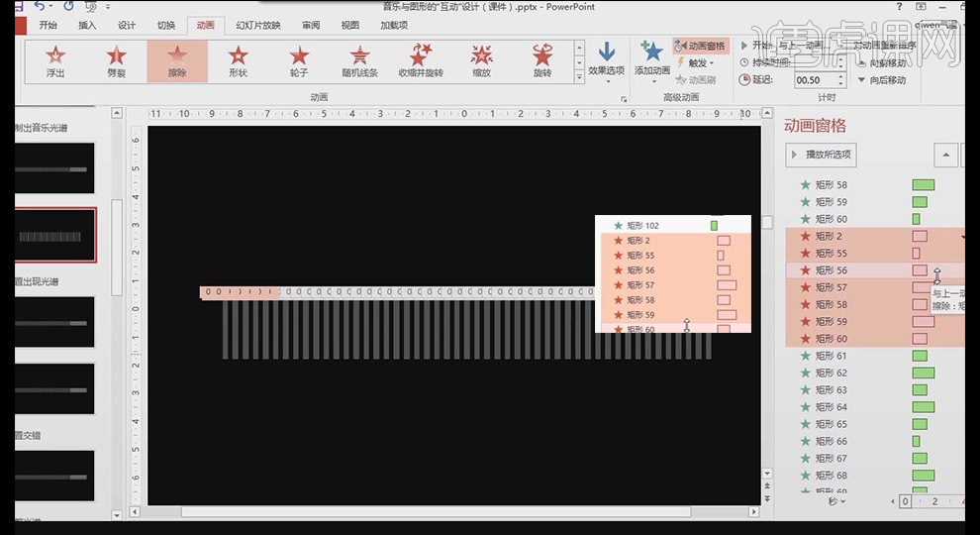Choose the 形状 (Shape) animation effect
The height and width of the screenshot is (535, 980).
click(238, 61)
